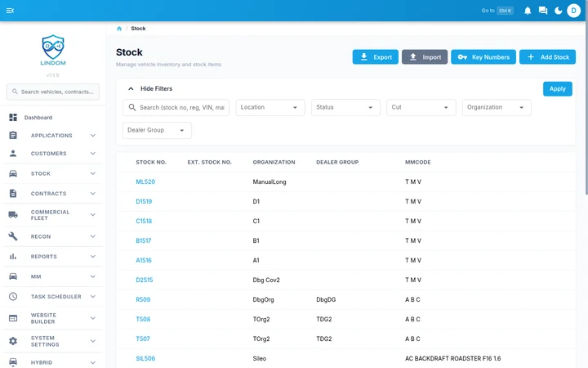
Task: Open the Organization filter dropdown
Action: click(497, 107)
